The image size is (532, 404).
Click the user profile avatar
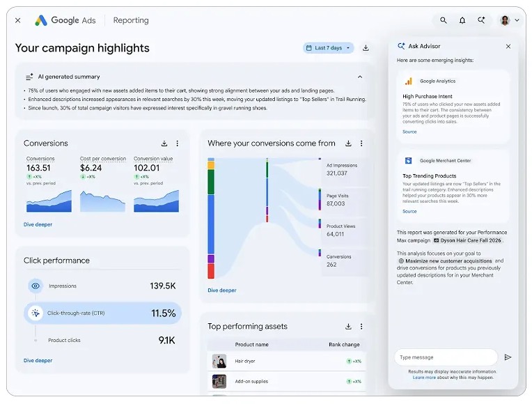click(506, 20)
